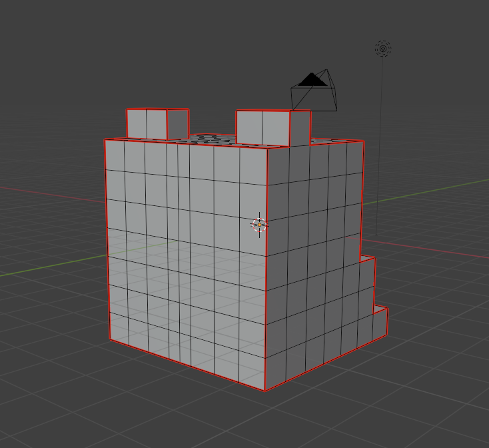This screenshot has height=448, width=489.
Task: Click the tower's bottom front corner
Action: point(266,390)
